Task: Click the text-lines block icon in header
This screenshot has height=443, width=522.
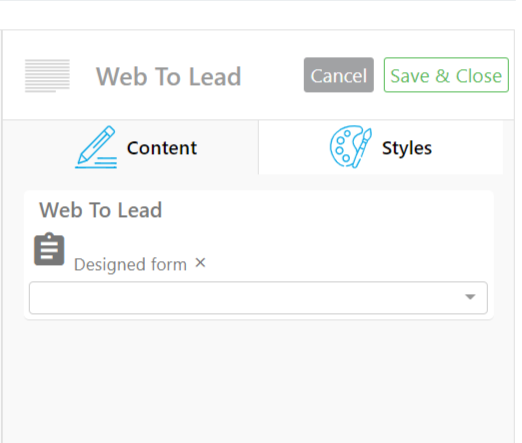Action: click(x=47, y=76)
